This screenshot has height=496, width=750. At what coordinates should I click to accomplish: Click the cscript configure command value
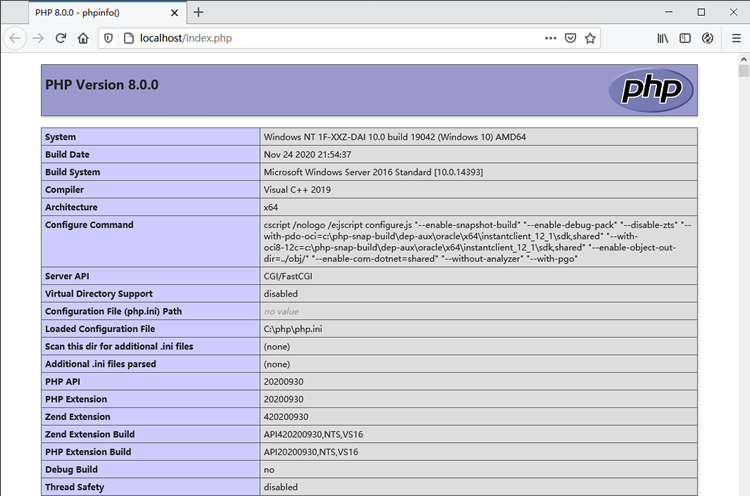477,242
